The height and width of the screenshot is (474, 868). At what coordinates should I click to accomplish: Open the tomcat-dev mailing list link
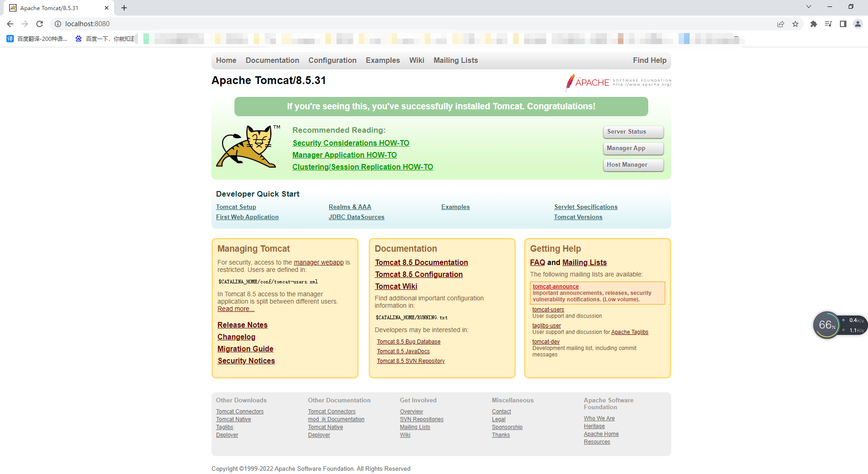546,342
